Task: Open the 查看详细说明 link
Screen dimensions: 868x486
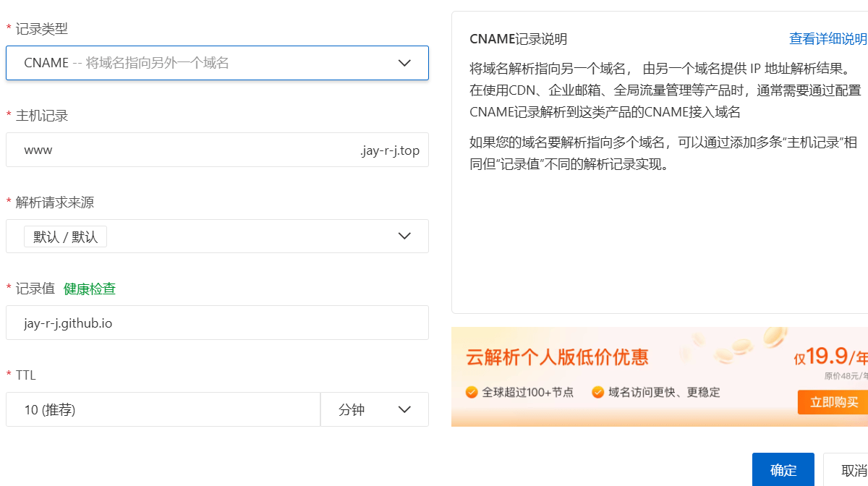Action: (827, 38)
